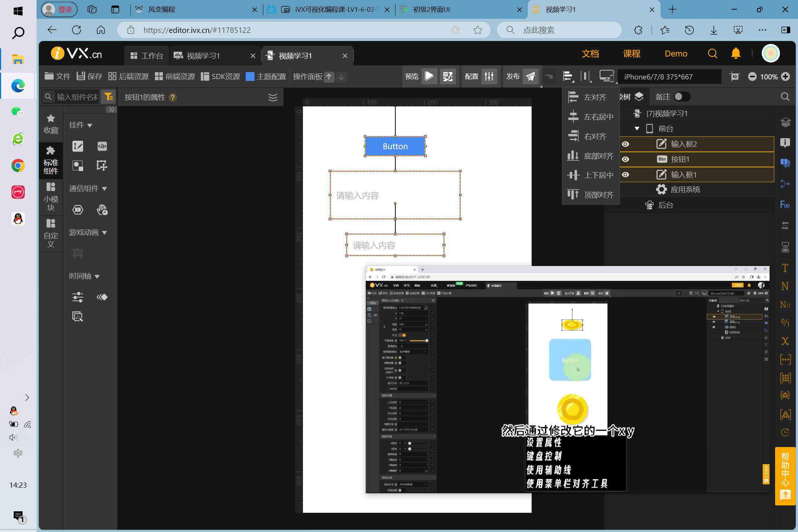Open the Demo link in header

(x=676, y=54)
